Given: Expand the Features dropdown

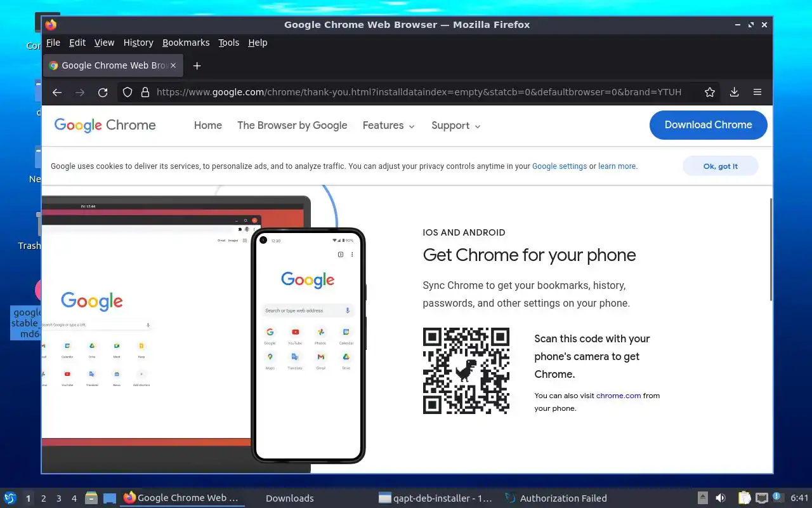Looking at the screenshot, I should 388,126.
